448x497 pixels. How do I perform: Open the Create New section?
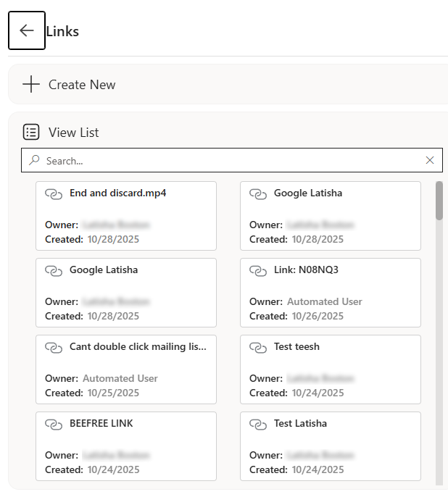click(x=82, y=85)
